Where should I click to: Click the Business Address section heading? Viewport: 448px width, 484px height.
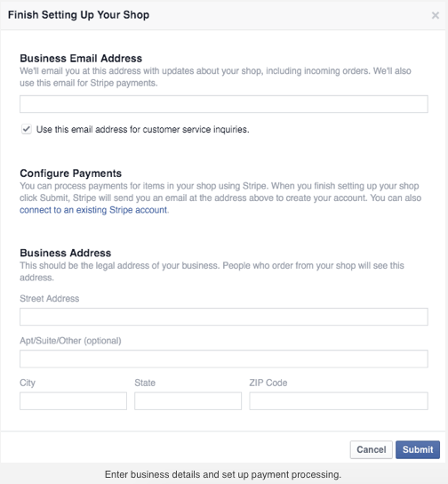click(x=66, y=253)
